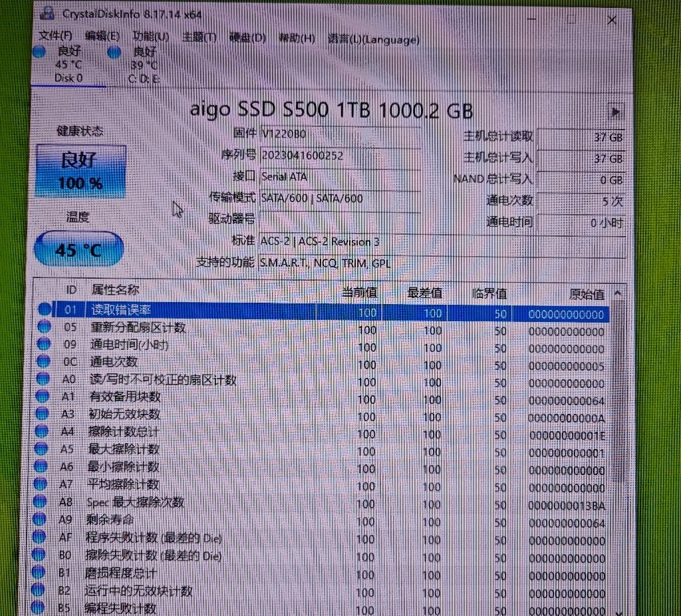The height and width of the screenshot is (616, 681).
Task: Switch to next disk with arrow button
Action: 615,112
